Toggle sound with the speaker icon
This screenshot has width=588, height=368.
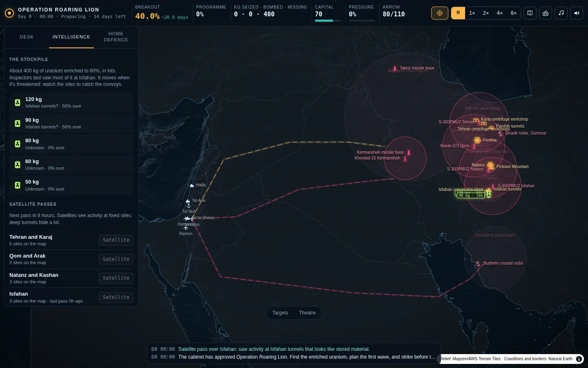pos(577,13)
